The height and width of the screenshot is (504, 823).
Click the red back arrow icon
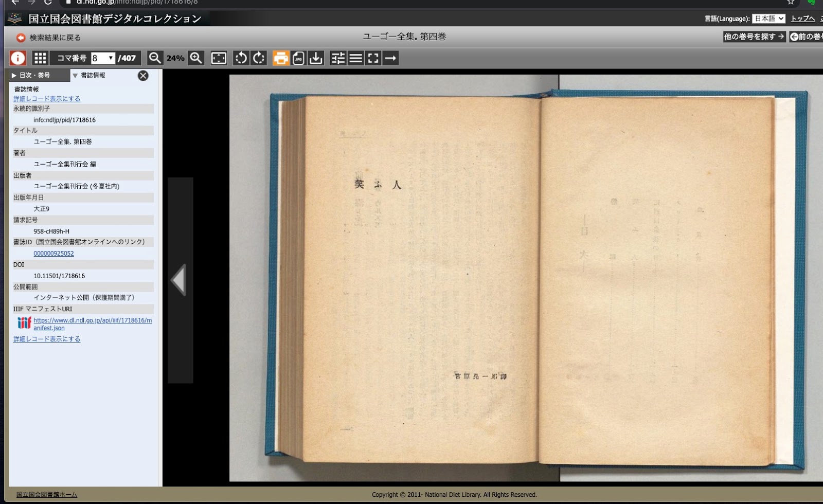coord(21,38)
